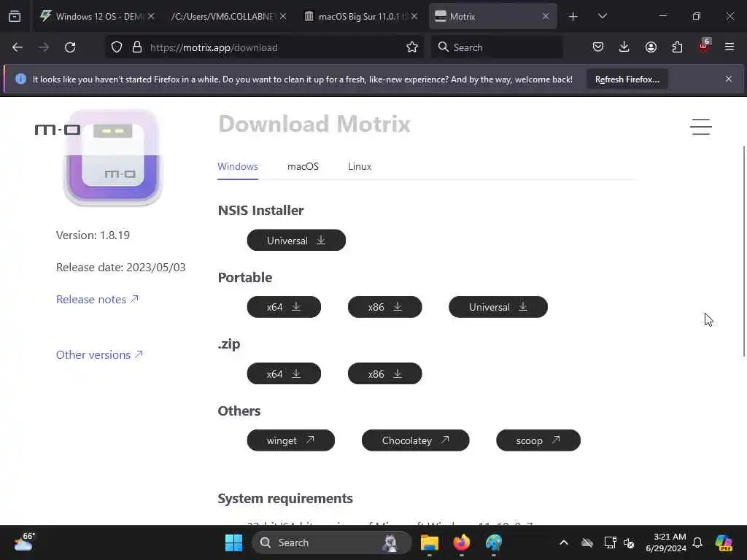Download .zip x86 build

385,374
